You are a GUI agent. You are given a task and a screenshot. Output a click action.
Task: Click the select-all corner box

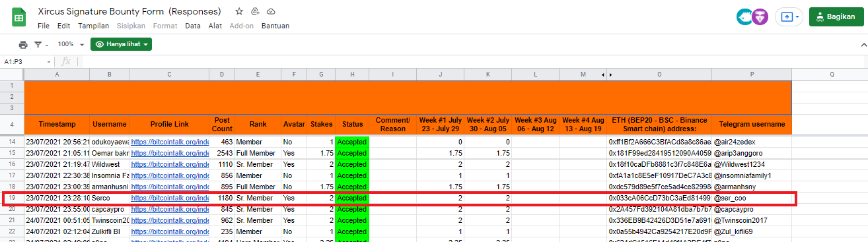pos(12,75)
